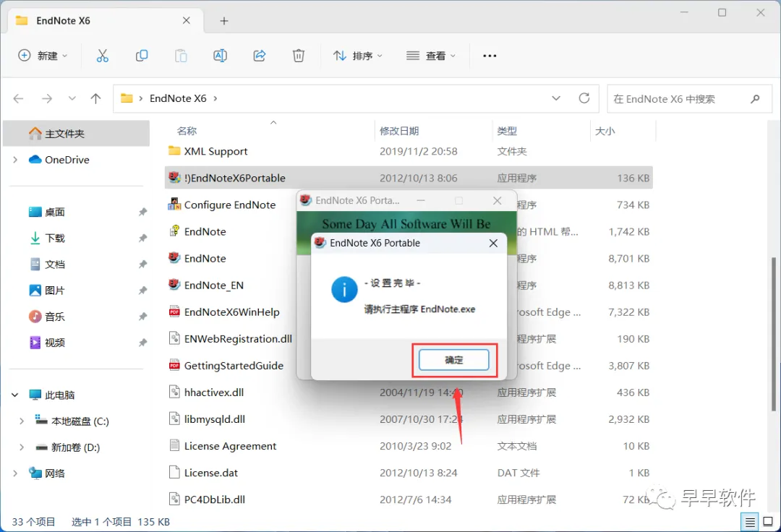Click the Rename icon in toolbar
Viewport: 781px width, 532px height.
click(220, 56)
